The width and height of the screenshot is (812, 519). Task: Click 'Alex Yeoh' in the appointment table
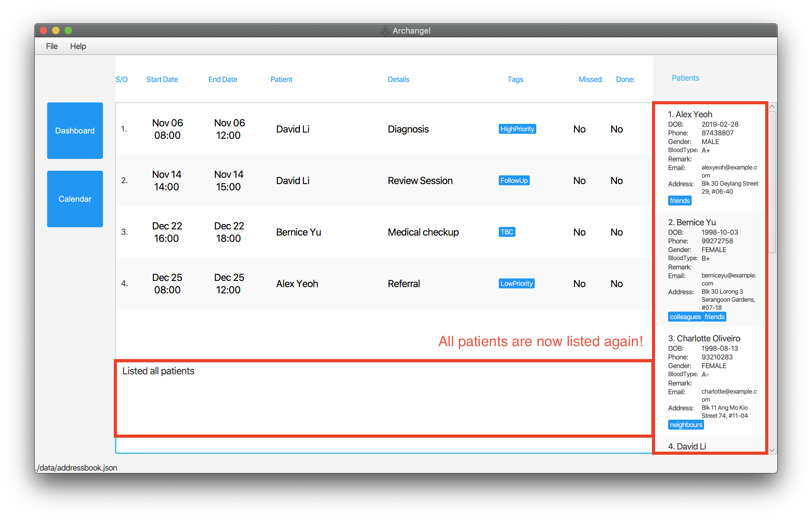pos(297,284)
